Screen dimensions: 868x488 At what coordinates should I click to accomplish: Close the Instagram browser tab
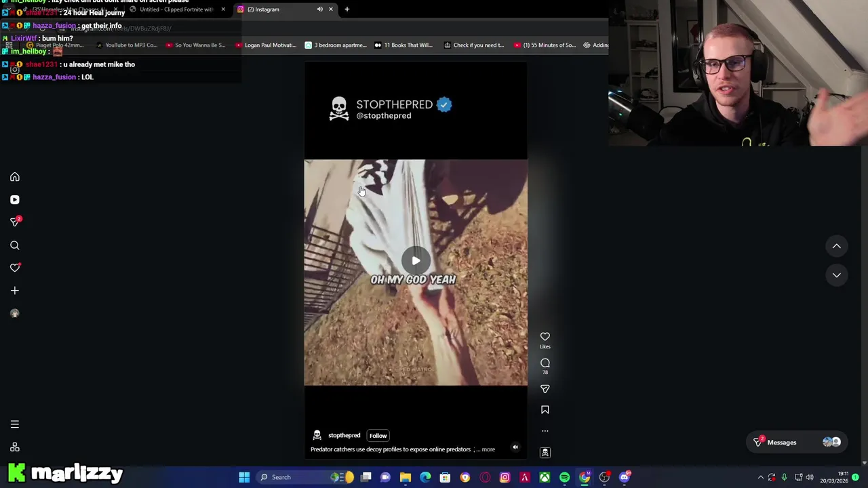tap(330, 9)
